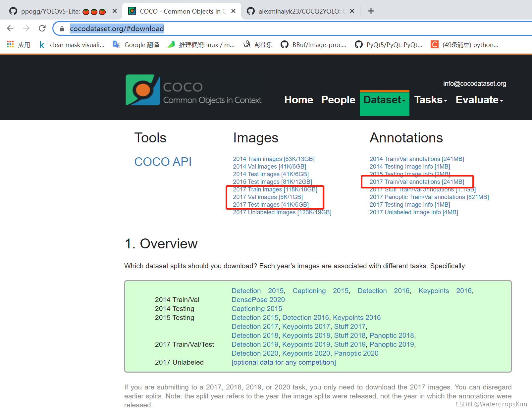
Task: Open the Evaluate dropdown menu
Action: [479, 100]
